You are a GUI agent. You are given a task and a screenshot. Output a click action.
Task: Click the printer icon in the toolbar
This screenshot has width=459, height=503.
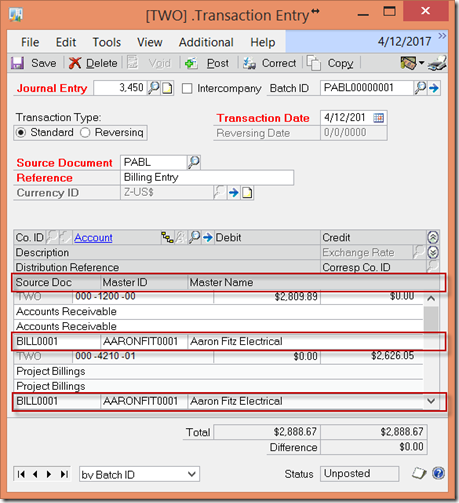click(437, 63)
